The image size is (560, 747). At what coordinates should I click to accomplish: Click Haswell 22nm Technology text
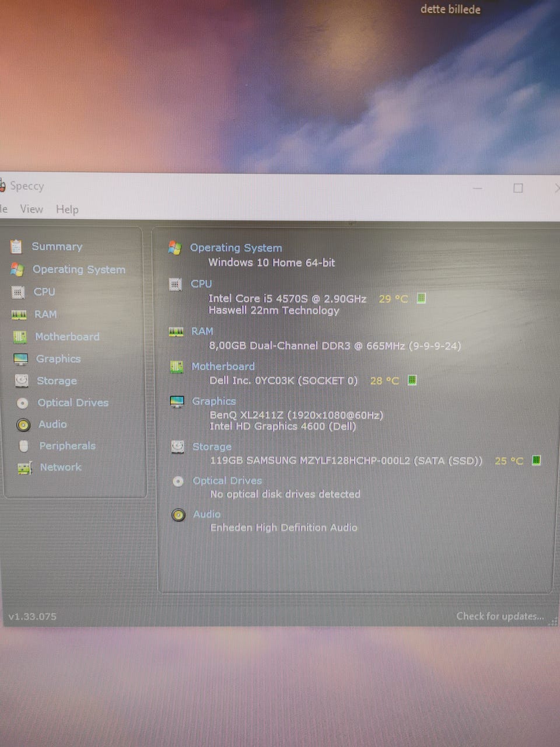(274, 310)
